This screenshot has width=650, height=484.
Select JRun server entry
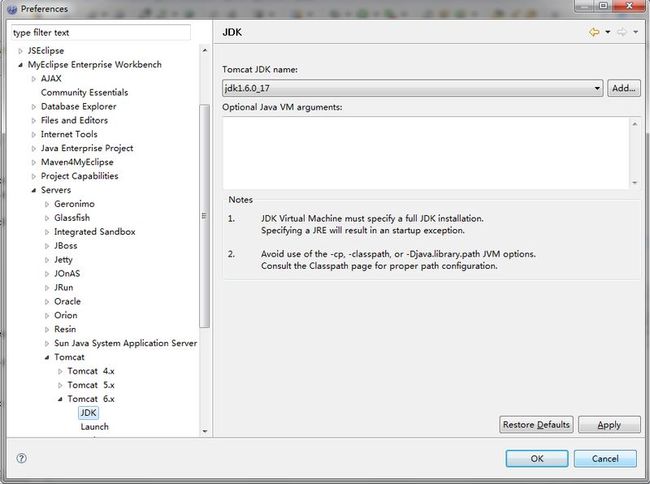point(63,288)
